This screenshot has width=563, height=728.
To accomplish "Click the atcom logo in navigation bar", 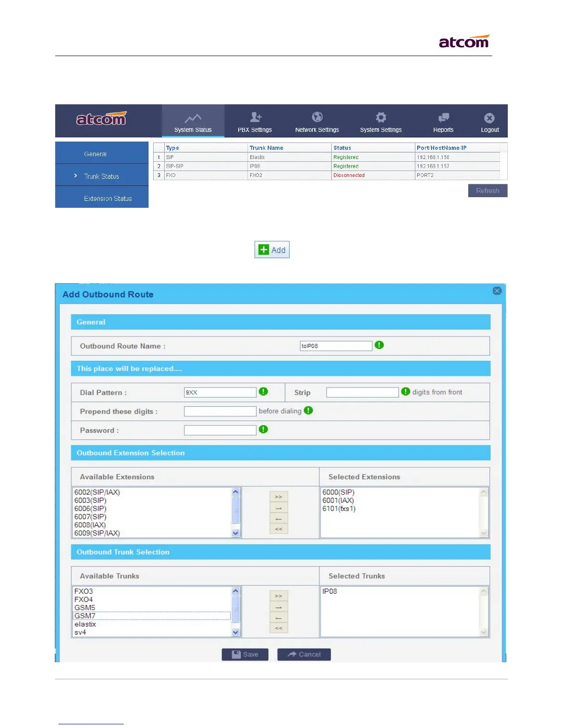I will click(x=101, y=119).
